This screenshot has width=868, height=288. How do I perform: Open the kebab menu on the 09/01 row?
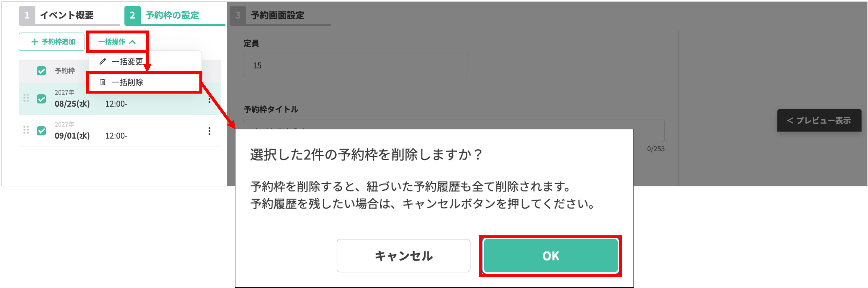point(210,131)
